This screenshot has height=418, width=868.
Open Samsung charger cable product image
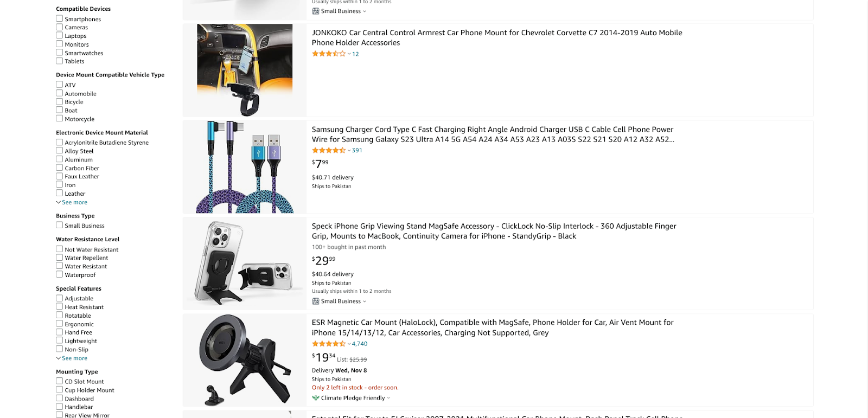click(x=245, y=167)
